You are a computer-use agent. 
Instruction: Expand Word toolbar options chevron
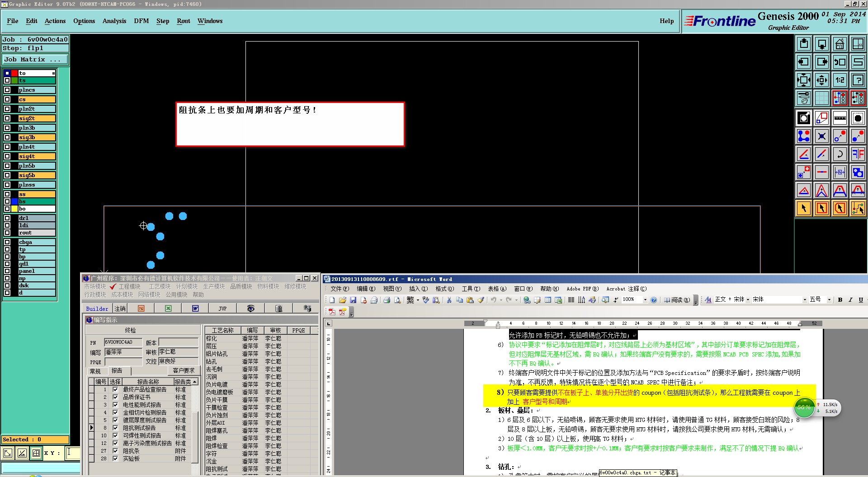coord(696,301)
